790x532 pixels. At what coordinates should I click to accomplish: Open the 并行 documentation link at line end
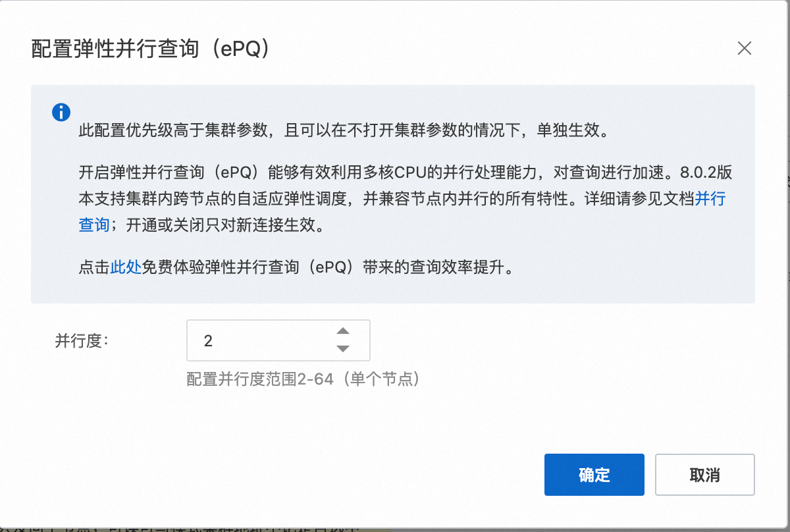click(x=710, y=199)
